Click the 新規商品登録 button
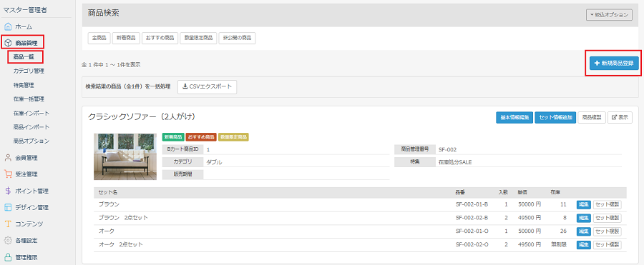Screen dimensions: 644x265 (614, 64)
